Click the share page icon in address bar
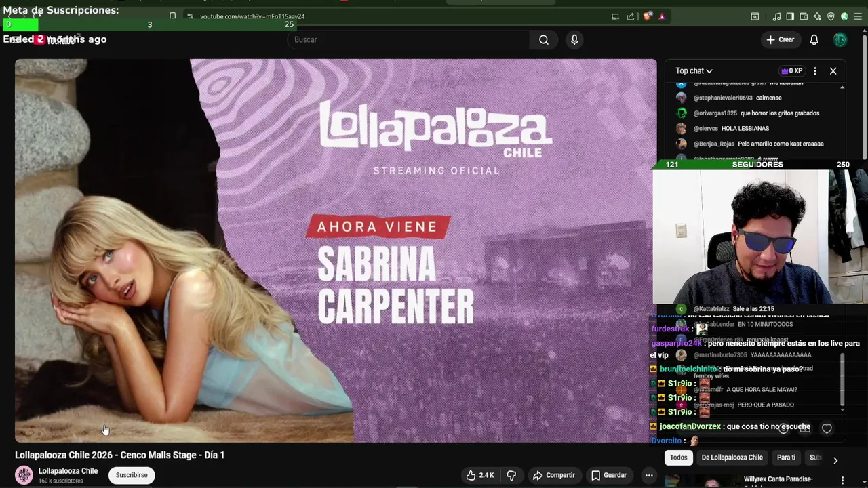The width and height of the screenshot is (868, 488). 631,16
